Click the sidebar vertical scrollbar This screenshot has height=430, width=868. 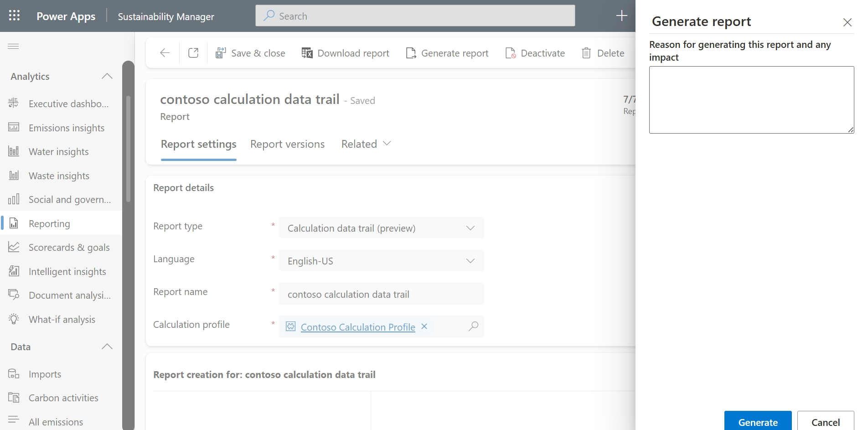coord(128,148)
